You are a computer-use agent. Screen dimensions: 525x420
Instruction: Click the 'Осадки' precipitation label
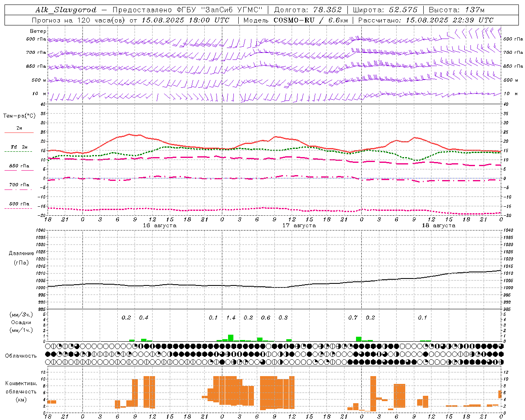point(21,323)
